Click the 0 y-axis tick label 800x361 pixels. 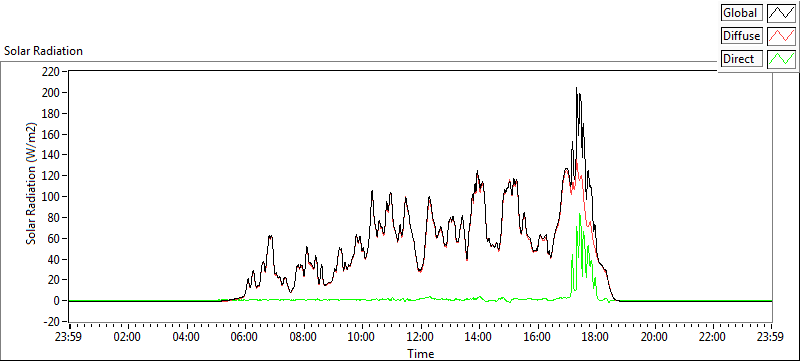(58, 301)
